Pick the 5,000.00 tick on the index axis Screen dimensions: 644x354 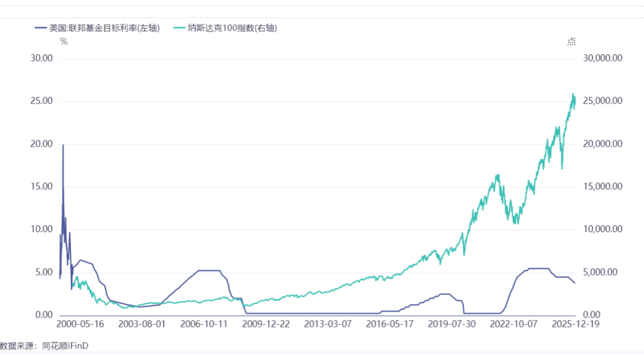pos(600,272)
